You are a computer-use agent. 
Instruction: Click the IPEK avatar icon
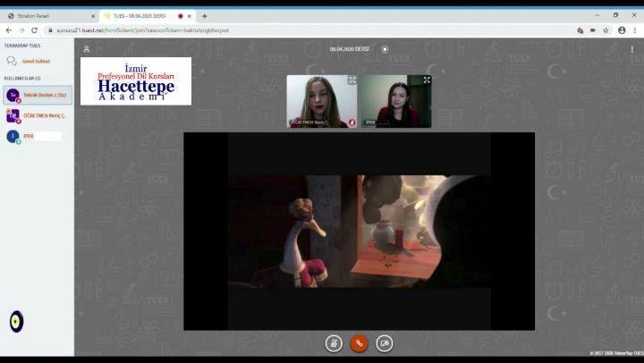click(13, 136)
